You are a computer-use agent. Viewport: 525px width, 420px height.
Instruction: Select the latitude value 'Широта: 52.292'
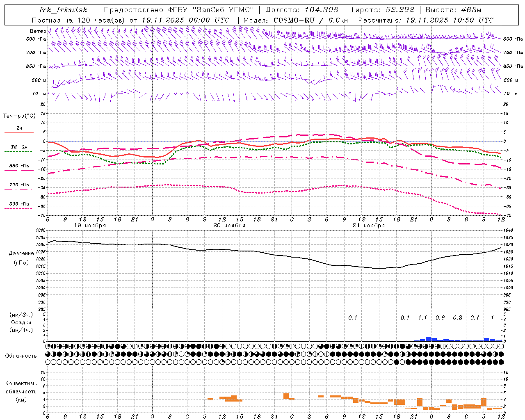382,10
